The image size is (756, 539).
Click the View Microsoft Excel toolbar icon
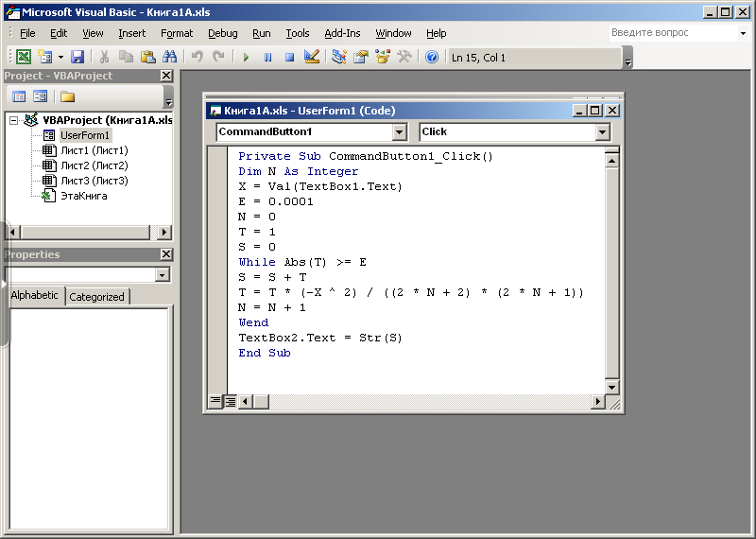pyautogui.click(x=23, y=57)
